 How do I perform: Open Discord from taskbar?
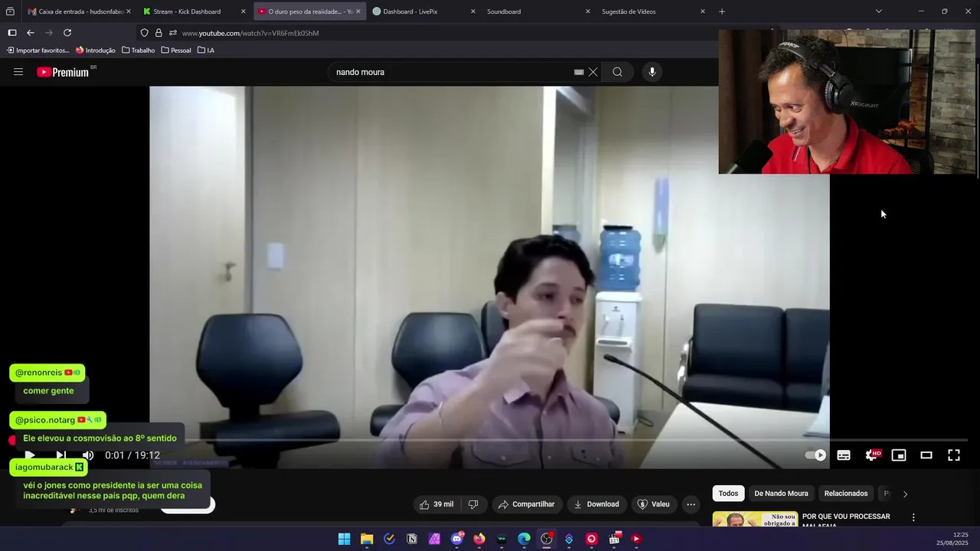[457, 539]
